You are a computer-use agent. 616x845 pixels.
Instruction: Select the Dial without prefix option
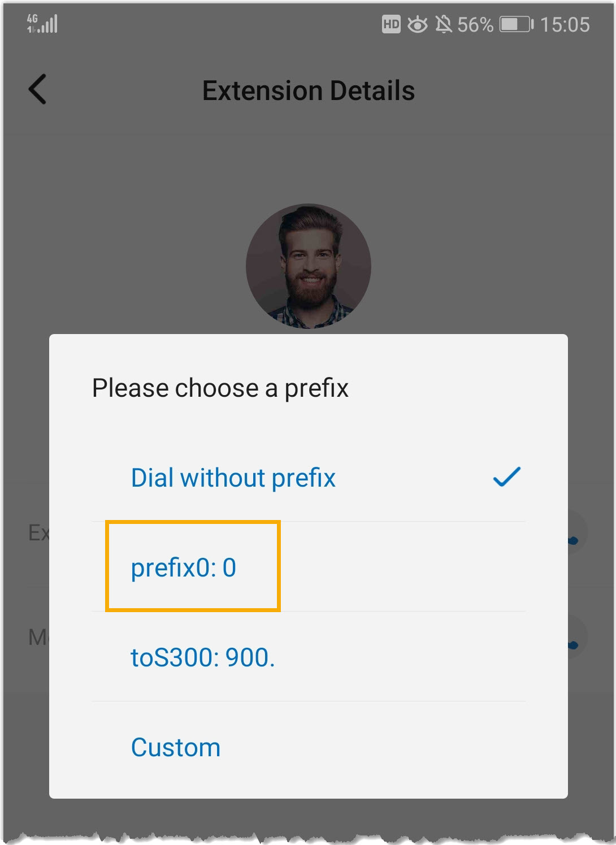(x=233, y=478)
